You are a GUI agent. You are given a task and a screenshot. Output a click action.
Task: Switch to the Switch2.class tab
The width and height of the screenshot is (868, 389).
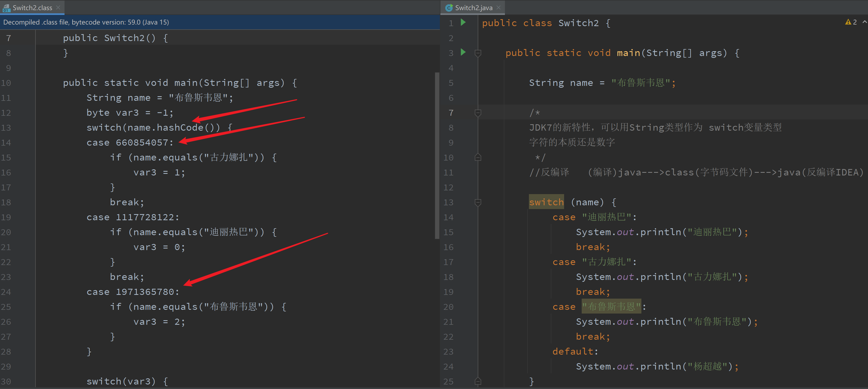[x=32, y=8]
